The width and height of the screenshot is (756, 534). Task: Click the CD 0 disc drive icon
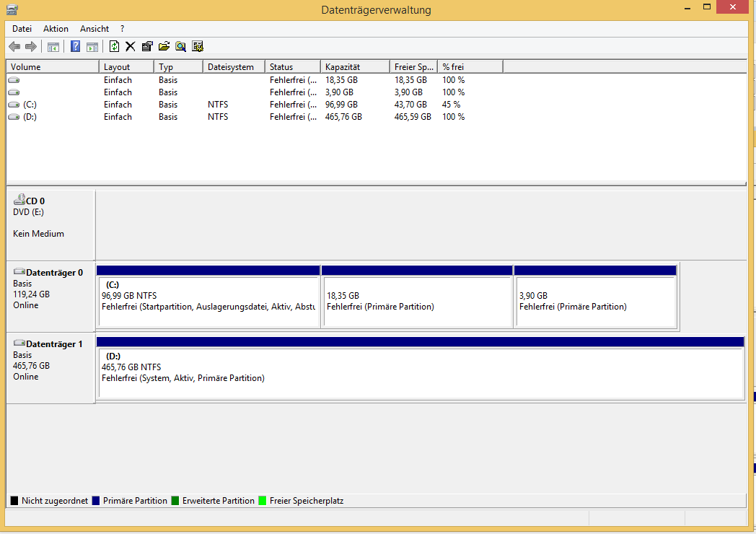coord(19,200)
